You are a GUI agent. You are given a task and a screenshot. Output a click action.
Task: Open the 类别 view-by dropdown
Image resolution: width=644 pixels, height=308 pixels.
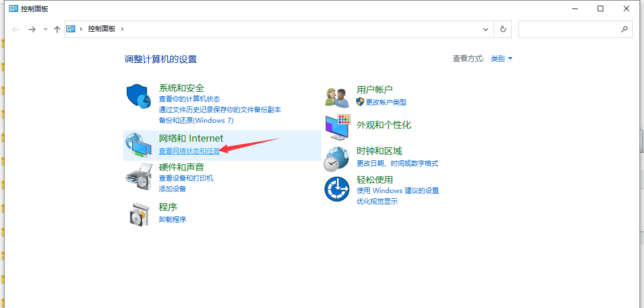pyautogui.click(x=502, y=59)
